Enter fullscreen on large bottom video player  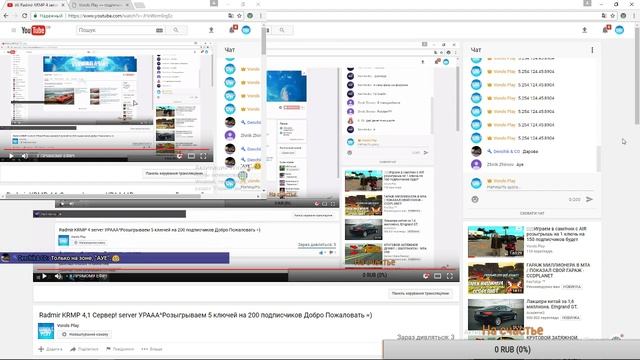click(x=450, y=276)
